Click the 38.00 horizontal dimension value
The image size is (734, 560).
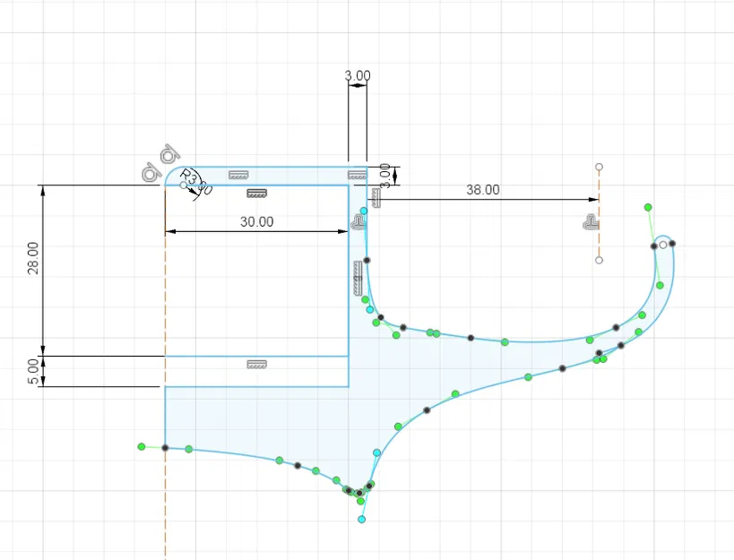[483, 189]
